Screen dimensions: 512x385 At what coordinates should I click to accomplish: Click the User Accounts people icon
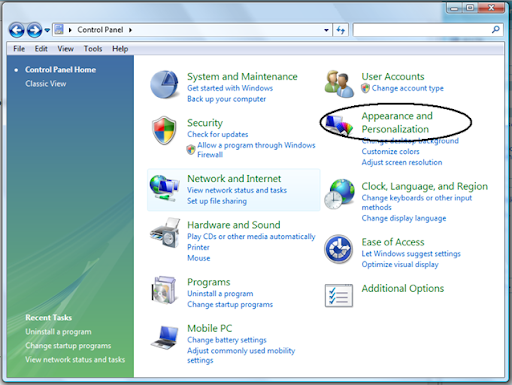339,84
